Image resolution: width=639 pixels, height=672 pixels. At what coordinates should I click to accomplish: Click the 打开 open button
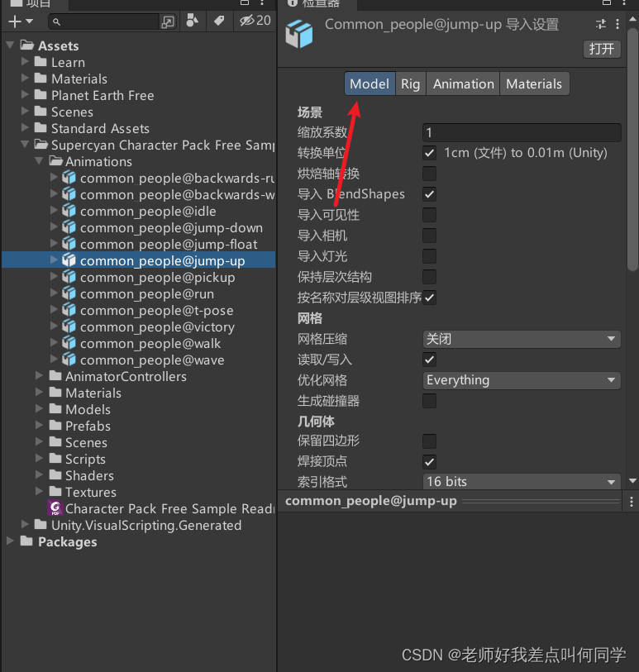pos(601,49)
